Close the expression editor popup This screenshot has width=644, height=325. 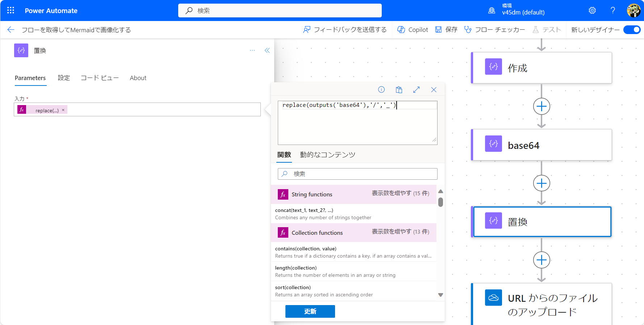(x=434, y=89)
